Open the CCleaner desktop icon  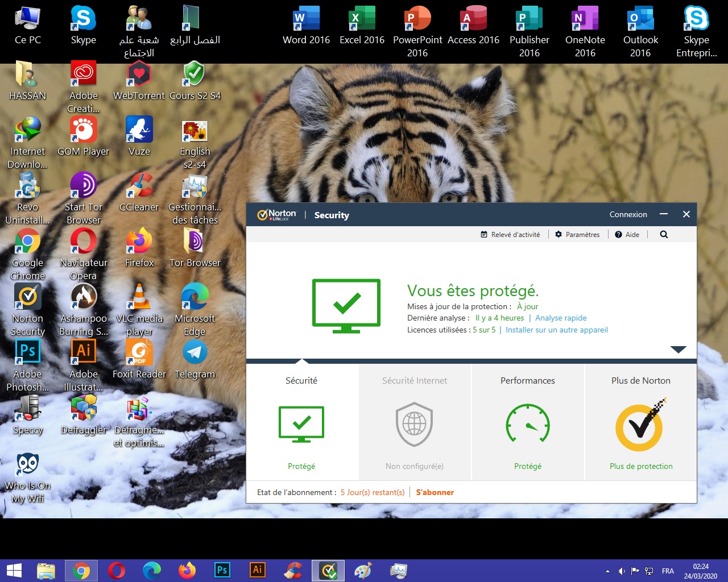point(139,186)
